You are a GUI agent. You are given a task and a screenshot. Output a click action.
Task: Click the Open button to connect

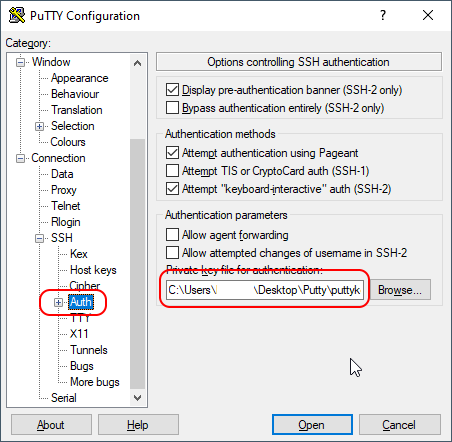312,425
